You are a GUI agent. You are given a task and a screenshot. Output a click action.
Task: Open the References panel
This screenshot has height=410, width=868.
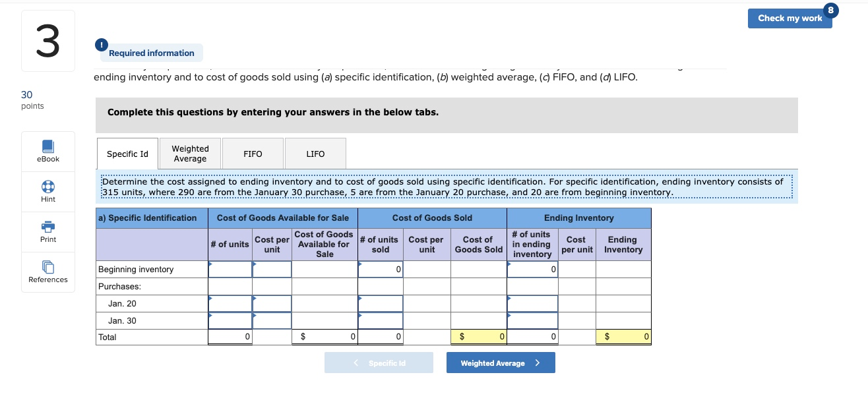(47, 272)
